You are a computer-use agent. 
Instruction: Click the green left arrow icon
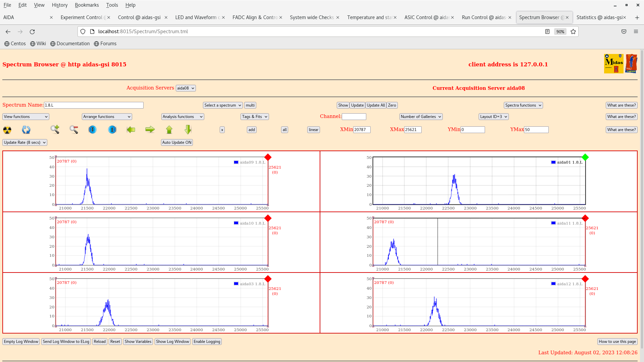pyautogui.click(x=131, y=129)
